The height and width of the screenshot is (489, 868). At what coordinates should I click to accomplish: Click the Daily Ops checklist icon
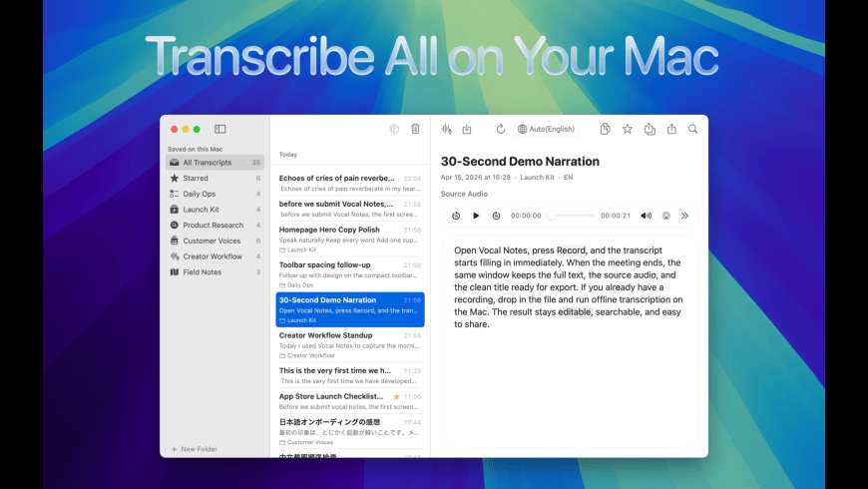pos(175,194)
